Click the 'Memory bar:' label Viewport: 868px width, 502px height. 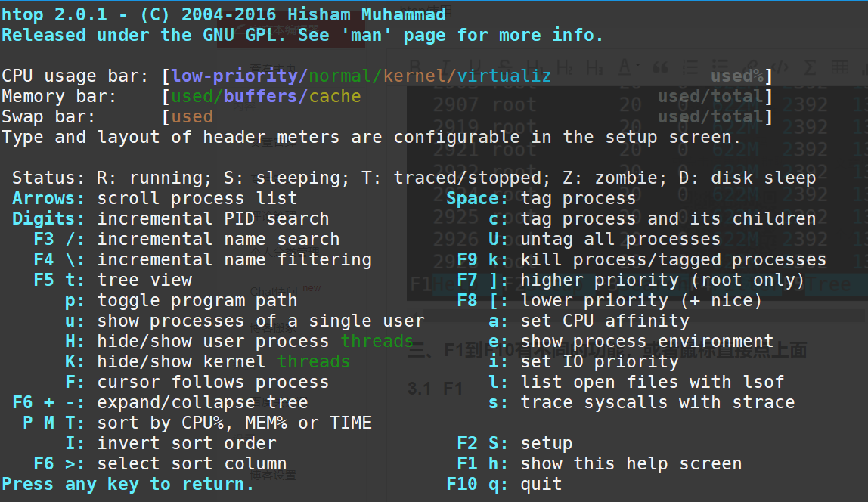pos(59,96)
